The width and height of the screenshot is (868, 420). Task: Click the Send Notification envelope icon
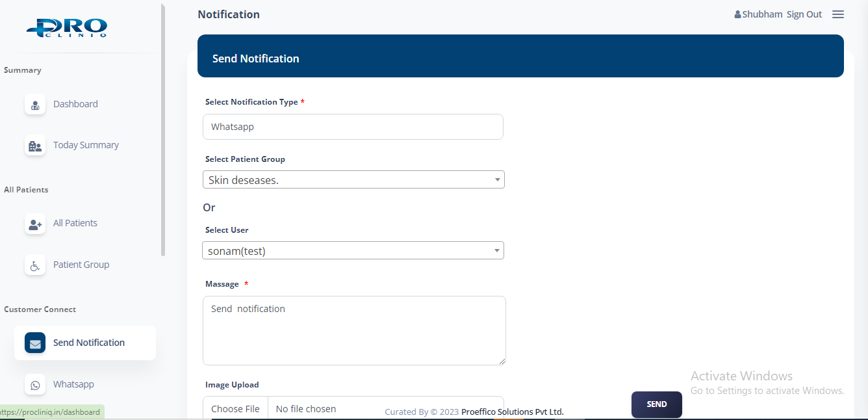tap(35, 343)
